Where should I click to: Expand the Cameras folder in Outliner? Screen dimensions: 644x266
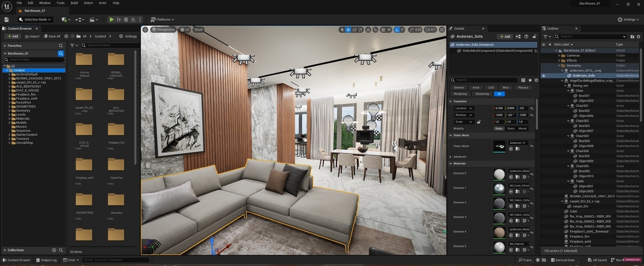coord(560,55)
